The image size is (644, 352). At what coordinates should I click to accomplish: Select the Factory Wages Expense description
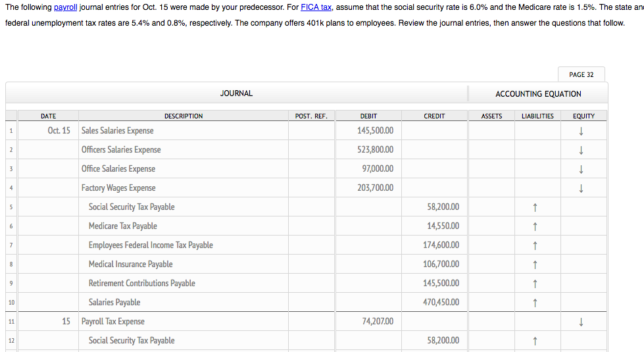(118, 188)
